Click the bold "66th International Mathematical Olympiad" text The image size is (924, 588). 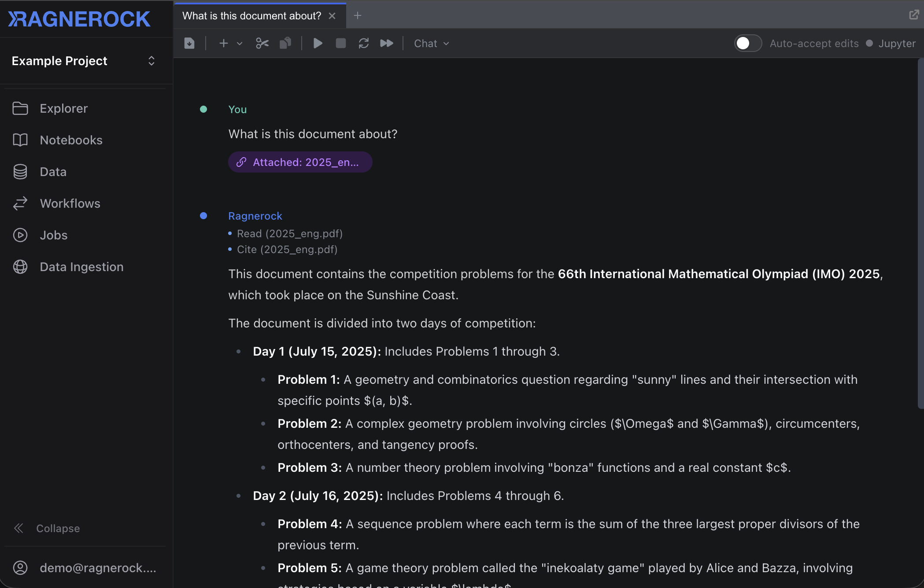683,274
